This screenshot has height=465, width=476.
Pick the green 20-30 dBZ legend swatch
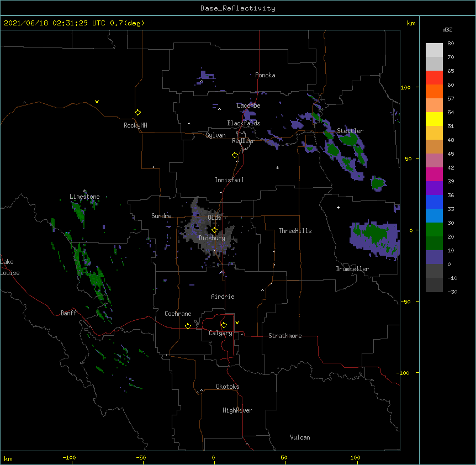(434, 230)
